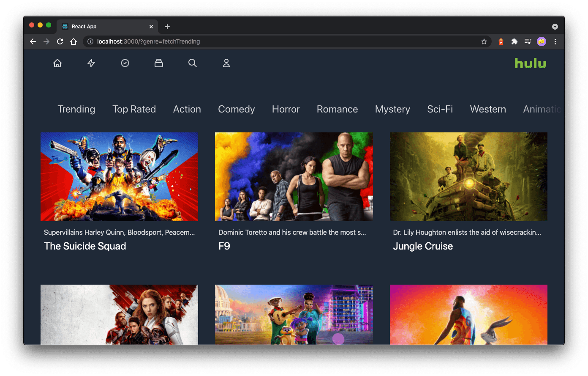The image size is (588, 376).
Task: Go back with browser back arrow
Action: point(33,41)
